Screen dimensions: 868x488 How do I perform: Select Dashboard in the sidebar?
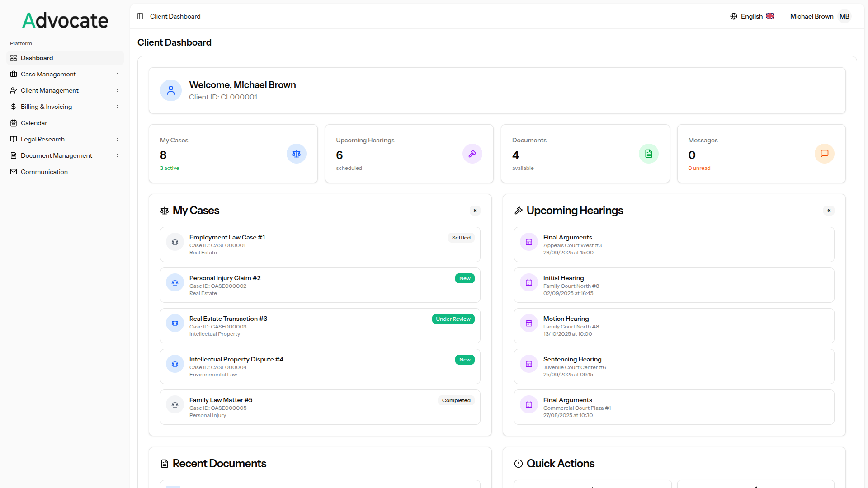point(37,58)
